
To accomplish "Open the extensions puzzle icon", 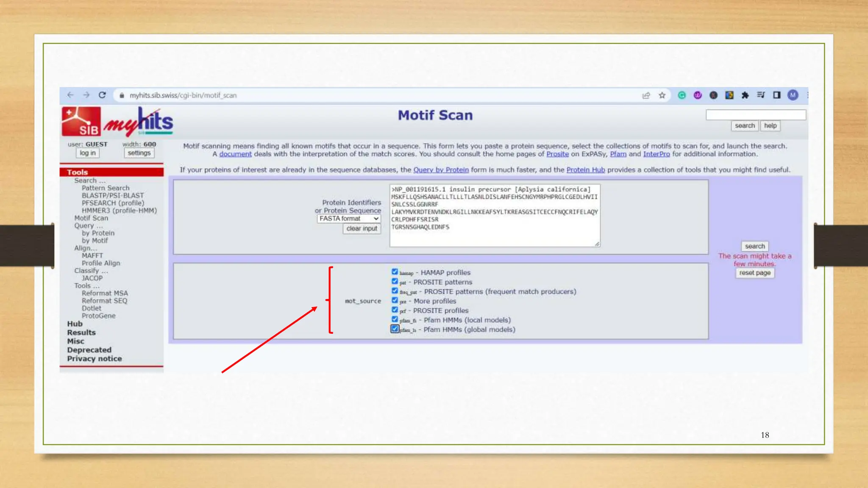I will point(745,95).
